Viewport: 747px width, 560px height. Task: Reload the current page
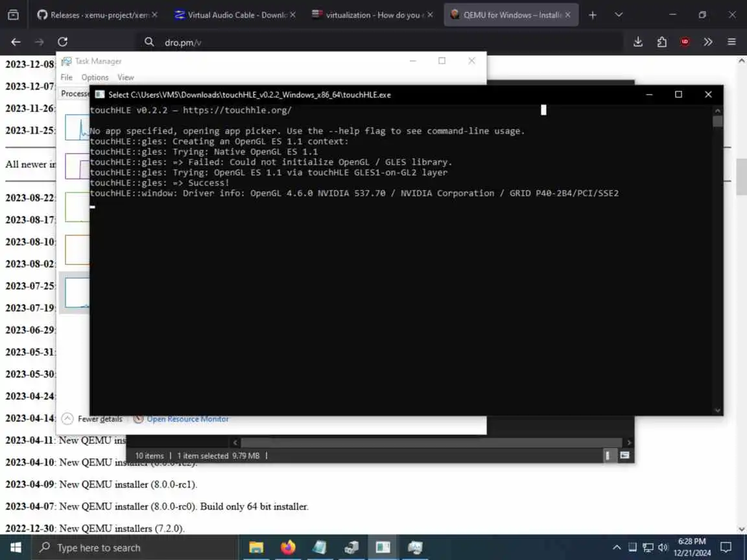(x=62, y=42)
